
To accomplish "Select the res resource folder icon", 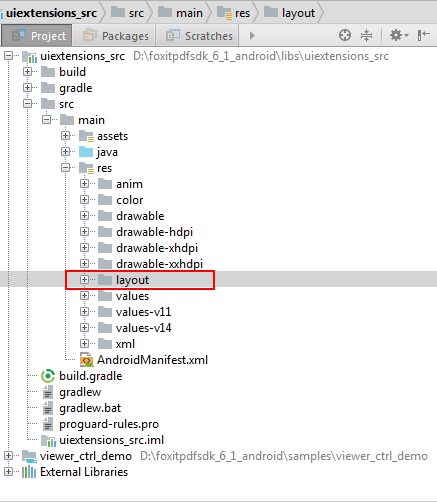I will coord(86,168).
